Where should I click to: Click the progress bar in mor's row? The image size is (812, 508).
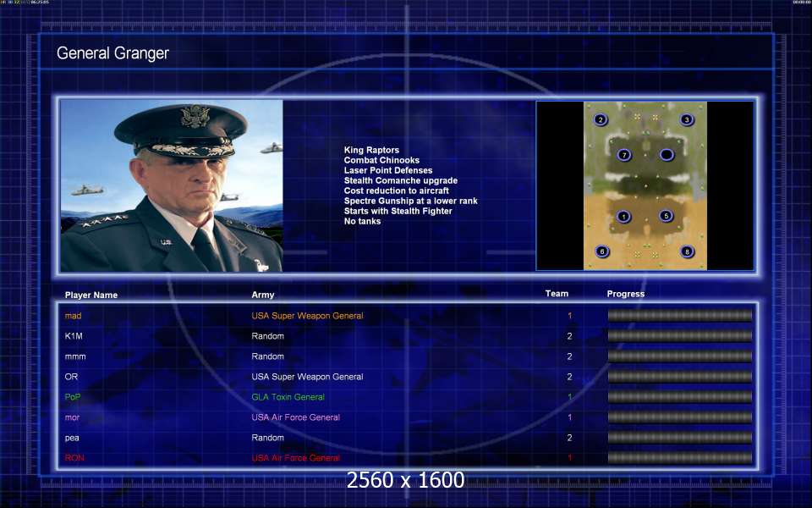[679, 417]
